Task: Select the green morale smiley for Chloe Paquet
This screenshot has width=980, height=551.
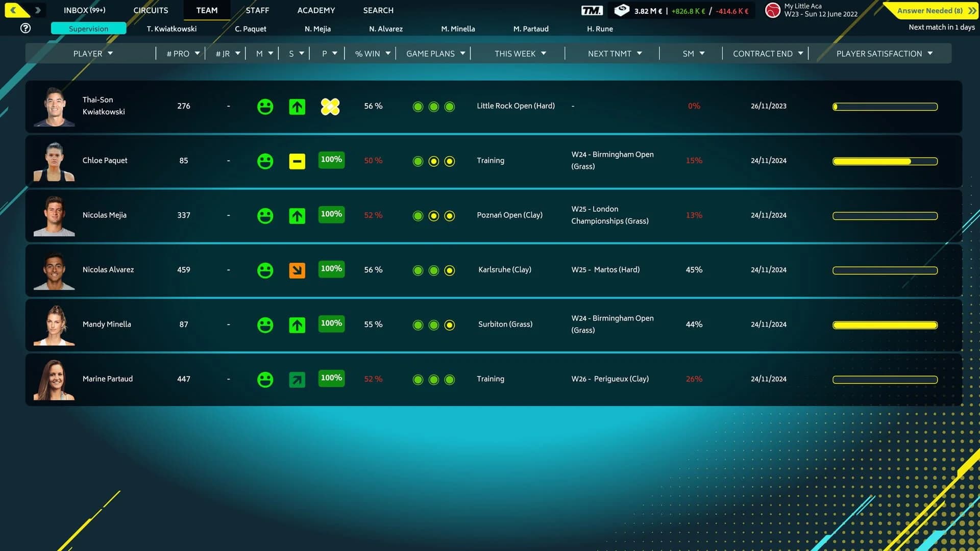Action: click(265, 161)
